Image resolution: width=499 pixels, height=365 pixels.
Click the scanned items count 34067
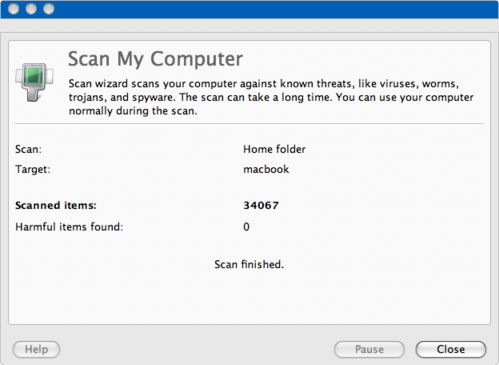click(261, 205)
